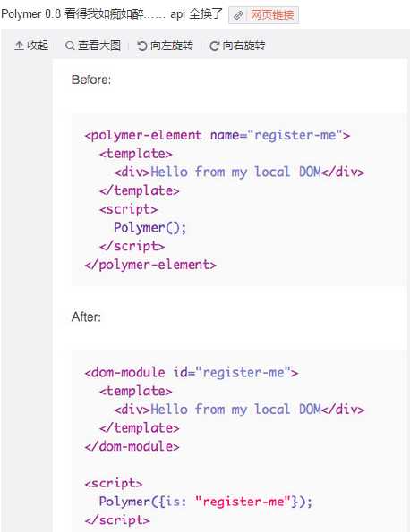Rotate the image right via 向右旋转
This screenshot has height=532, width=410.
coord(237,46)
